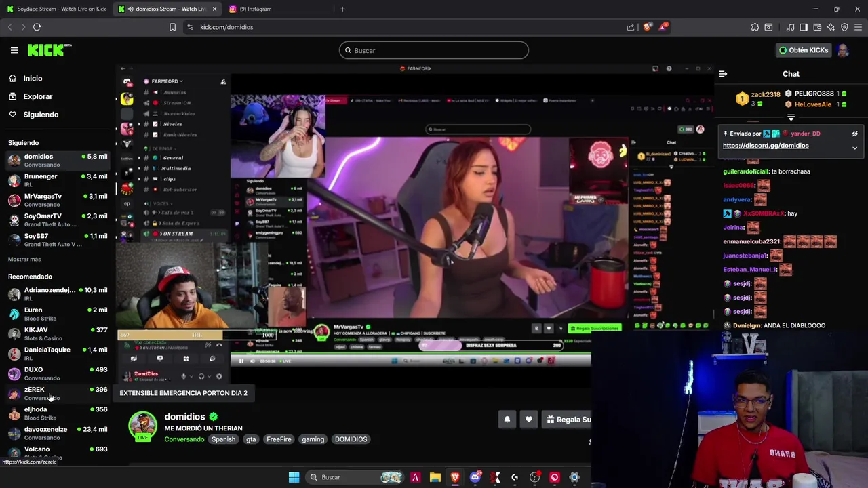The height and width of the screenshot is (488, 868).
Task: Select Brunenger channel in sidebar
Action: point(58,180)
